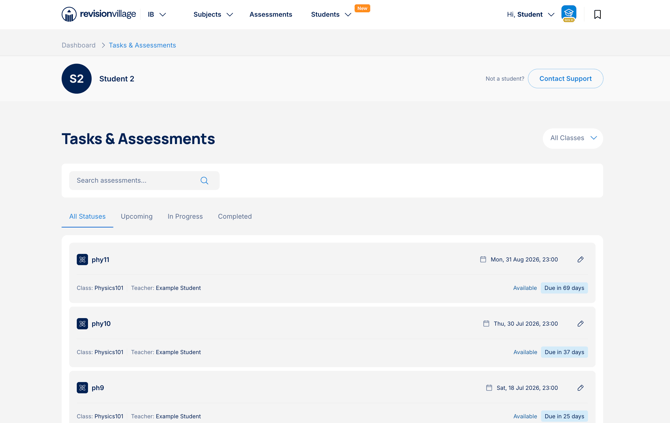Screen dimensions: 670x423
Task: Click the S2 student avatar
Action: pyautogui.click(x=76, y=79)
